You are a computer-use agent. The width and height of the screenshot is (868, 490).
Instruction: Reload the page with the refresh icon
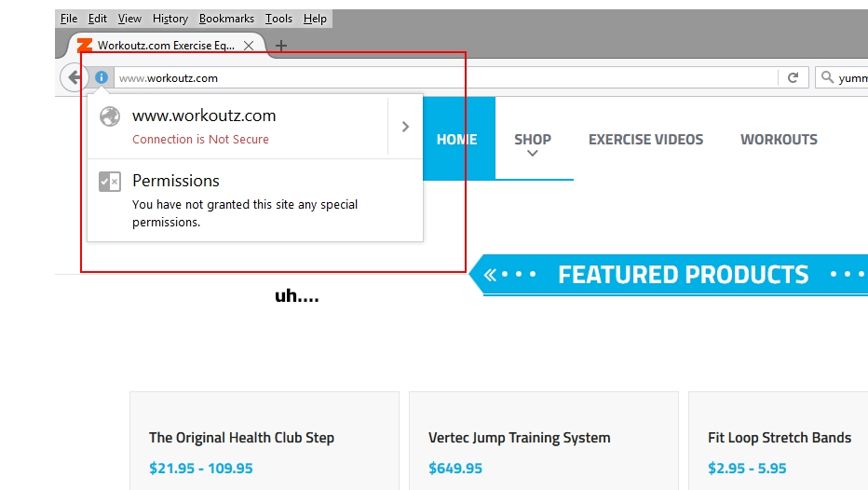[x=793, y=77]
